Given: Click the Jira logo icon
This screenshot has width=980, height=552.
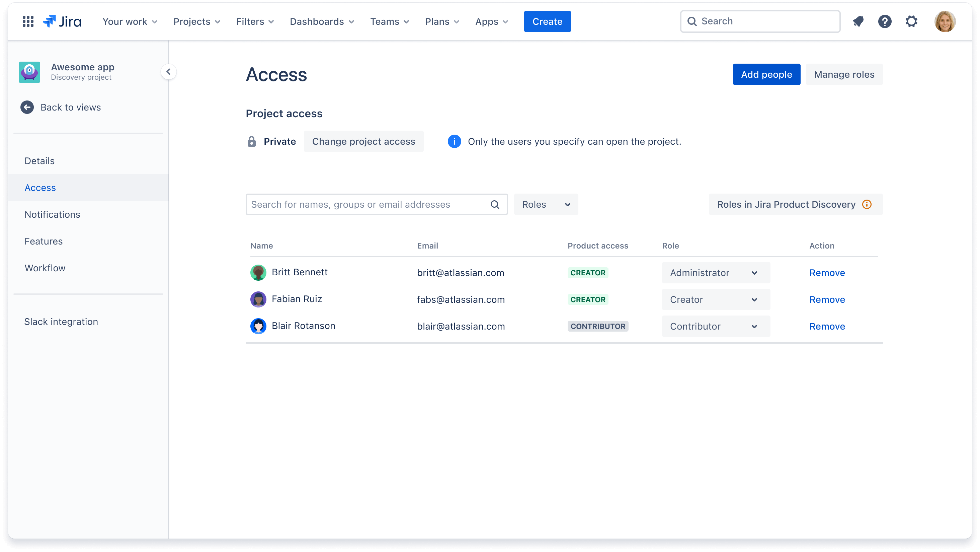Looking at the screenshot, I should point(50,21).
